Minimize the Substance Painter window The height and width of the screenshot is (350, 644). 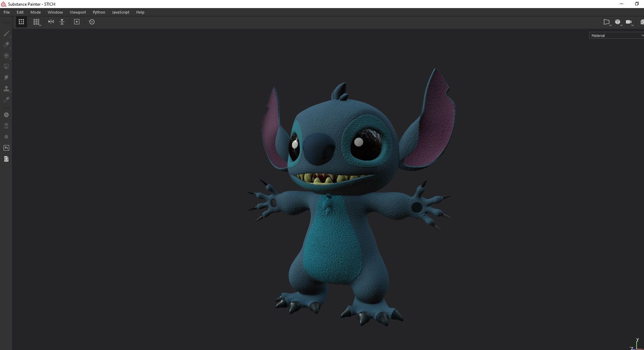pos(621,4)
